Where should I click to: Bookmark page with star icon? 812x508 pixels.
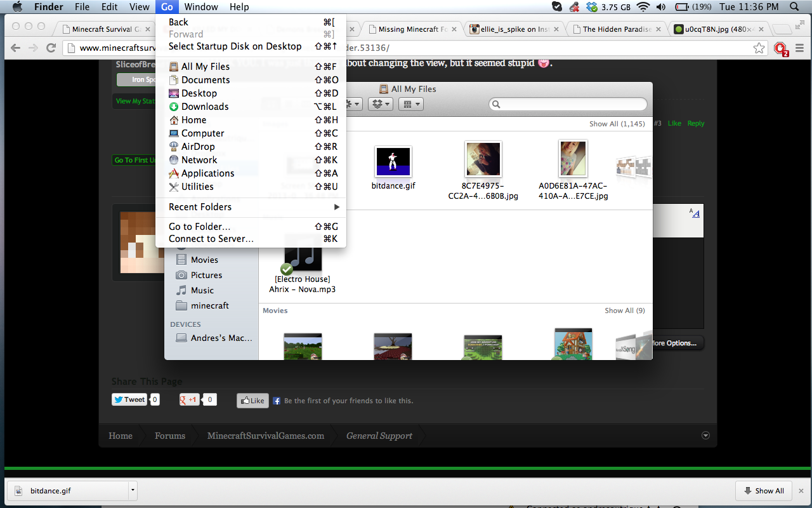[x=759, y=48]
